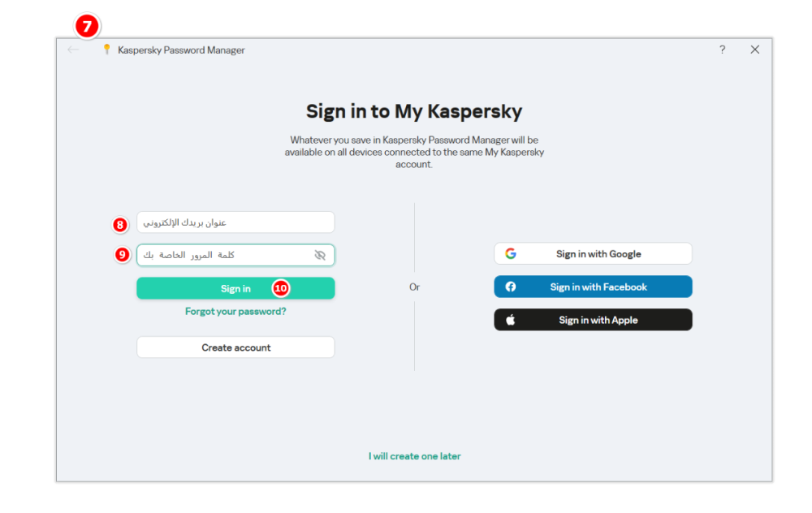Click the back arrow in title bar
The height and width of the screenshot is (513, 812).
coord(74,50)
